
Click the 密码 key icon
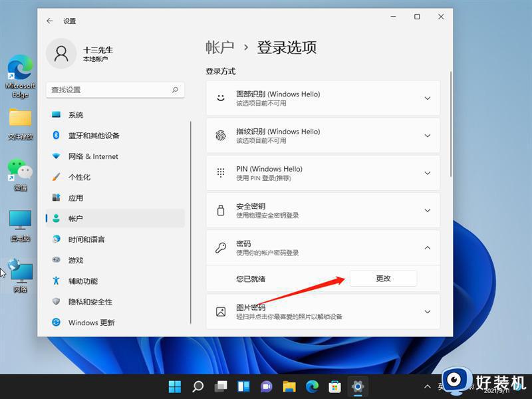[219, 247]
